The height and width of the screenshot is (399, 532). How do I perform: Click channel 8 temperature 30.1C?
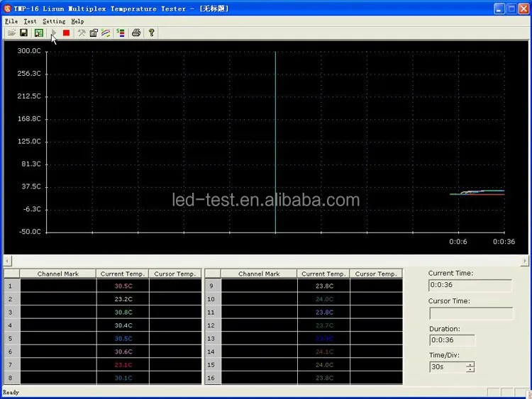pos(123,378)
